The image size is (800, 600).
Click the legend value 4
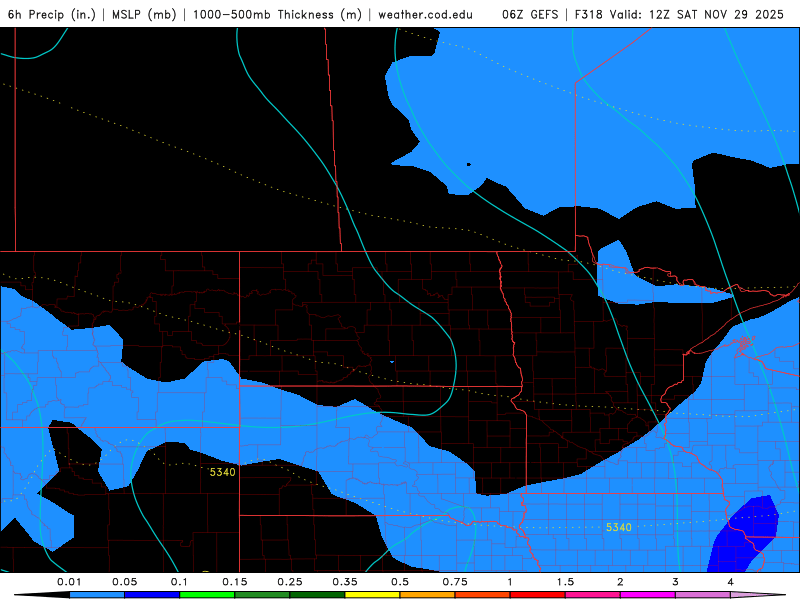coord(731,582)
